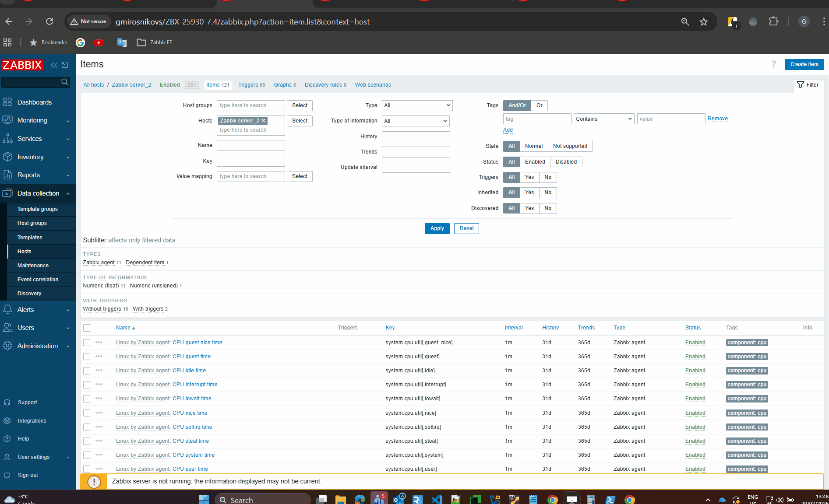Collapse the Zabbix sidebar with double-chevron icon
This screenshot has height=504, width=829.
(x=54, y=65)
